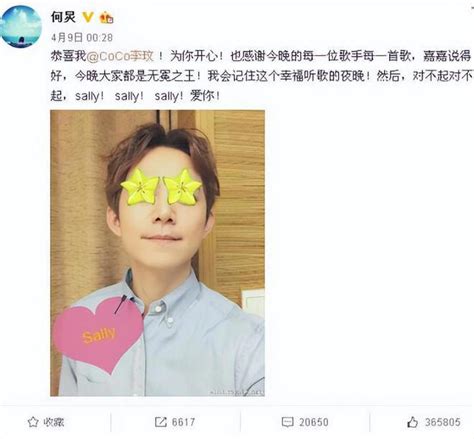The image size is (474, 439).
Task: Open the post timestamp 4月9日 00:28
Action: pos(82,37)
